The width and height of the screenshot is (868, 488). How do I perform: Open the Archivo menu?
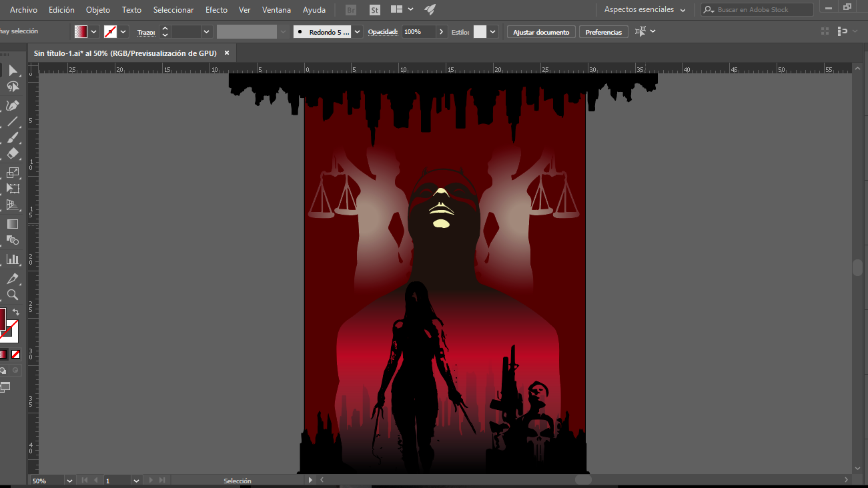click(23, 10)
